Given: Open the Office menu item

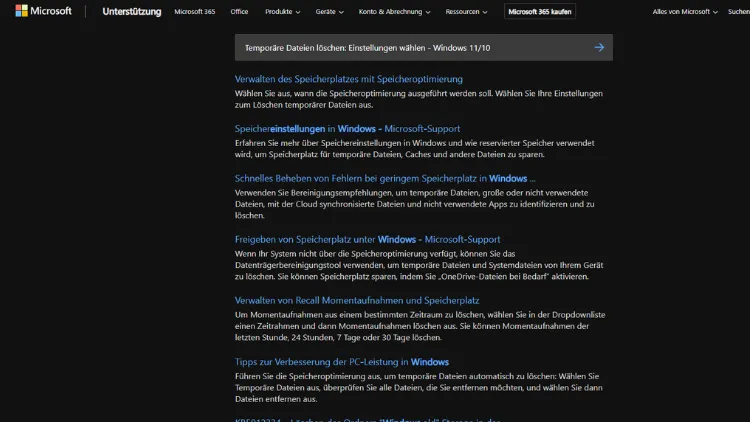Looking at the screenshot, I should tap(239, 11).
